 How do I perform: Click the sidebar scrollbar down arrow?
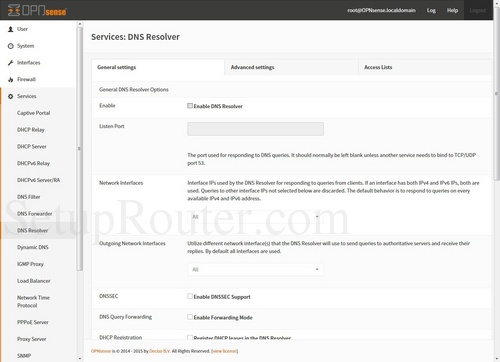point(79,359)
